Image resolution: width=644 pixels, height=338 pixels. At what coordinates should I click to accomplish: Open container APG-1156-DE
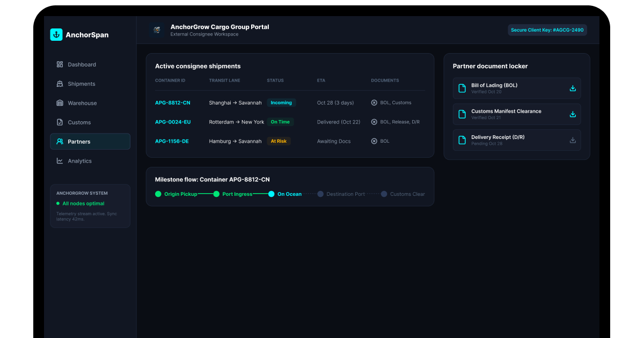(x=172, y=141)
